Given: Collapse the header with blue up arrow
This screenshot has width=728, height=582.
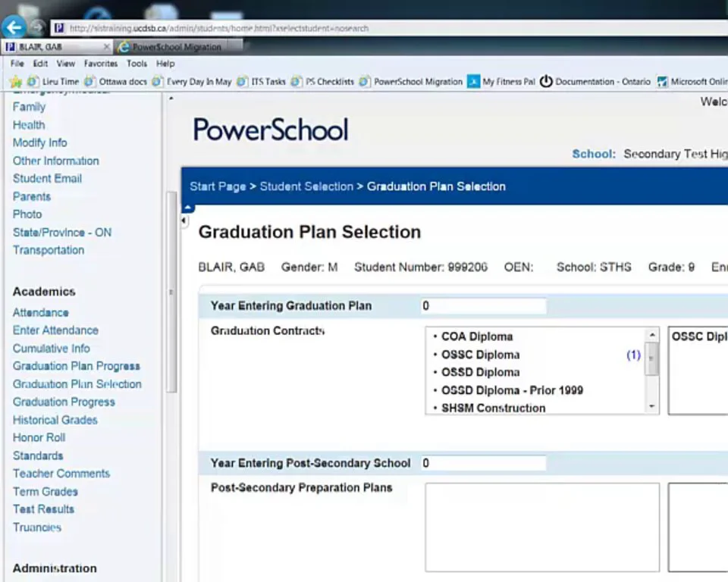Looking at the screenshot, I should 188,208.
